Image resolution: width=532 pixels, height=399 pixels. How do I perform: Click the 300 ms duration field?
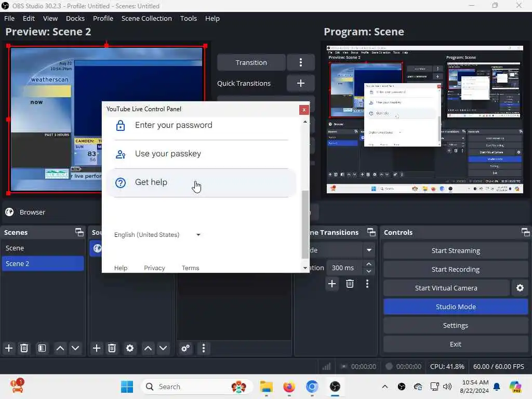pyautogui.click(x=345, y=268)
